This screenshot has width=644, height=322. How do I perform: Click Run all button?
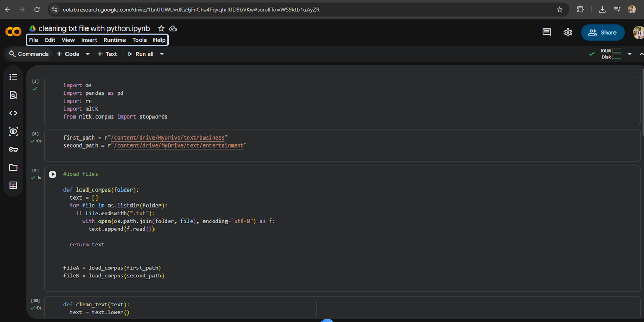(141, 54)
